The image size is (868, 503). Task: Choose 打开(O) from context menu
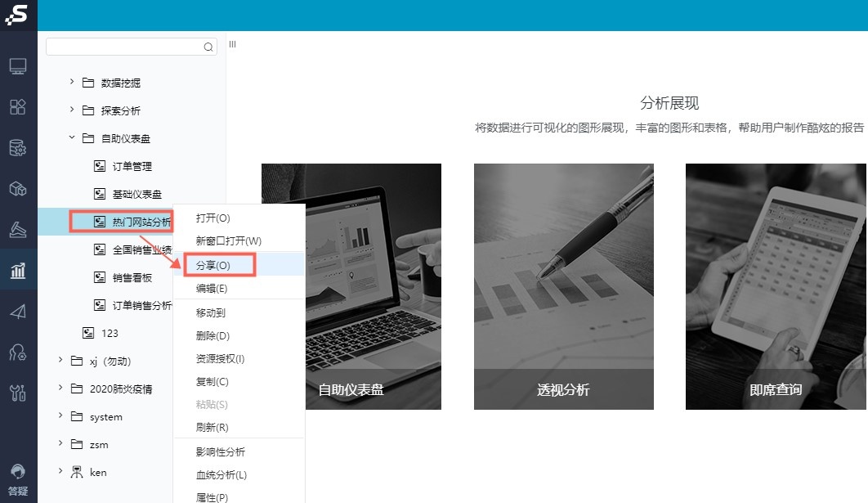coord(239,218)
